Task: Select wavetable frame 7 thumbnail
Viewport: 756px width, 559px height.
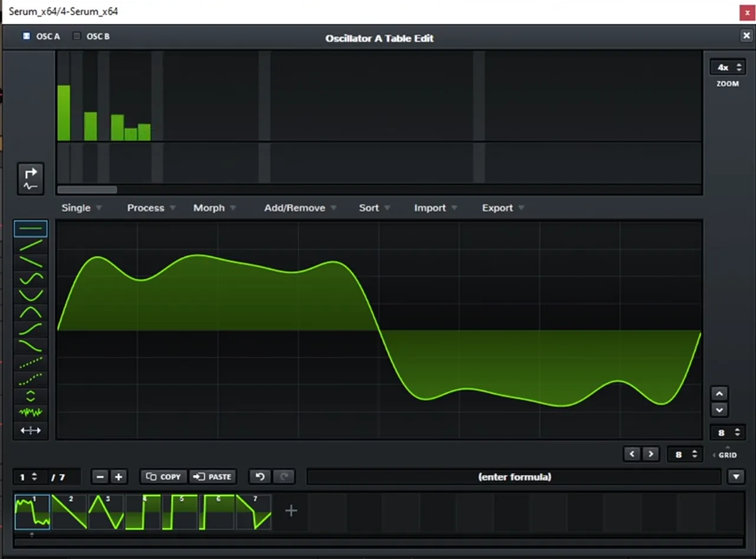Action: tap(253, 512)
